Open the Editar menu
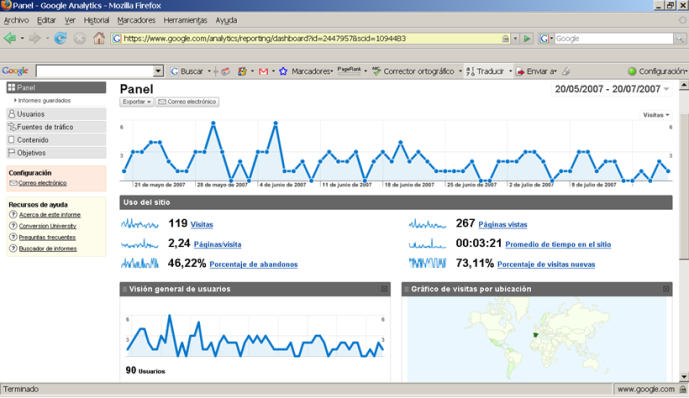 (46, 20)
